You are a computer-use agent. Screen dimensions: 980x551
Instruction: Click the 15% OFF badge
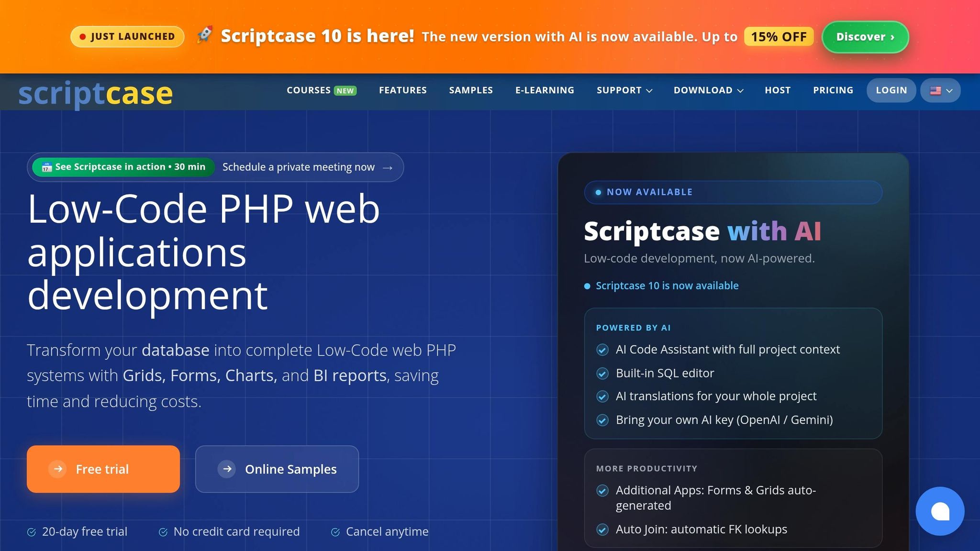point(779,37)
